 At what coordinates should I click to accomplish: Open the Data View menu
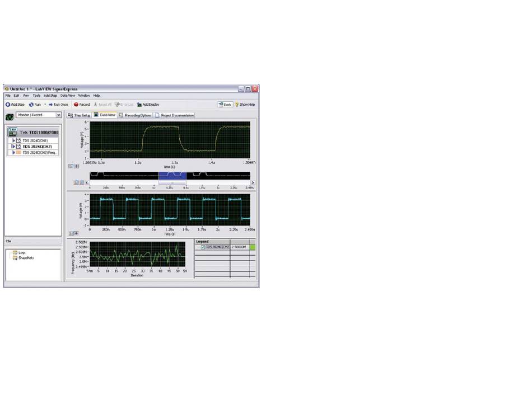68,96
